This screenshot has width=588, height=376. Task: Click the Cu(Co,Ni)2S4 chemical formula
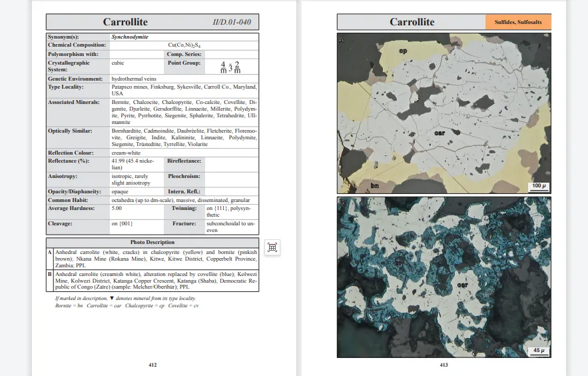coord(184,45)
